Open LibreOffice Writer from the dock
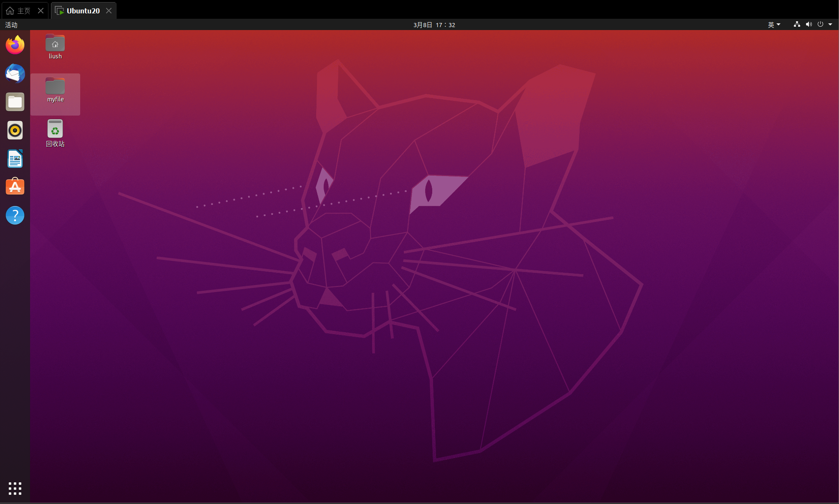The image size is (839, 504). [x=15, y=159]
